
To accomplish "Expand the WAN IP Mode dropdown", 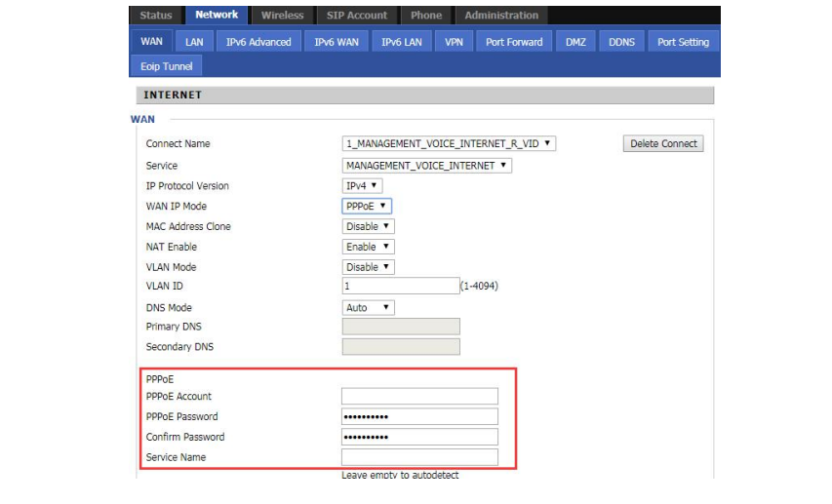I will click(367, 206).
